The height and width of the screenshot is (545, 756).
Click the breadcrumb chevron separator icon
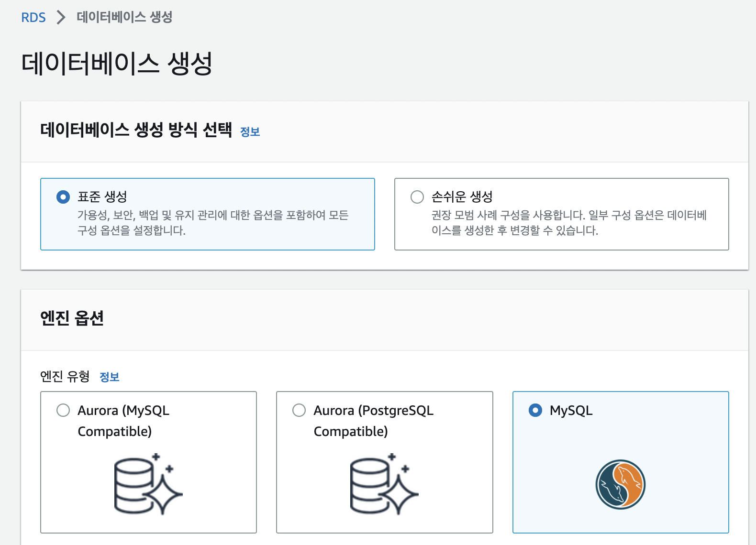coord(61,18)
